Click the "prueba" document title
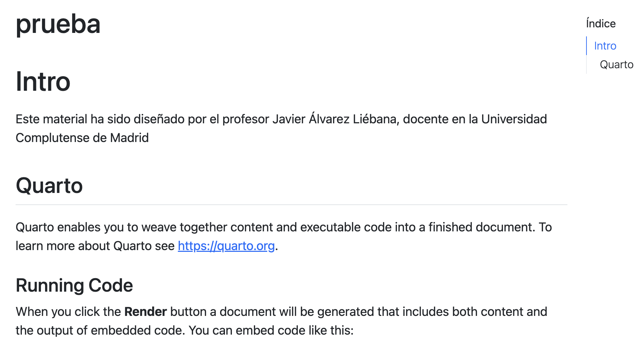644x345 pixels. pyautogui.click(x=58, y=24)
